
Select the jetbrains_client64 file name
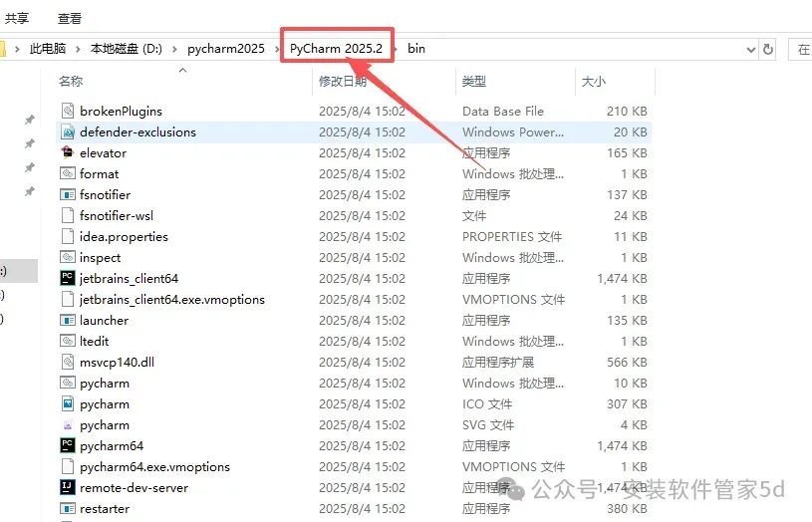(129, 278)
